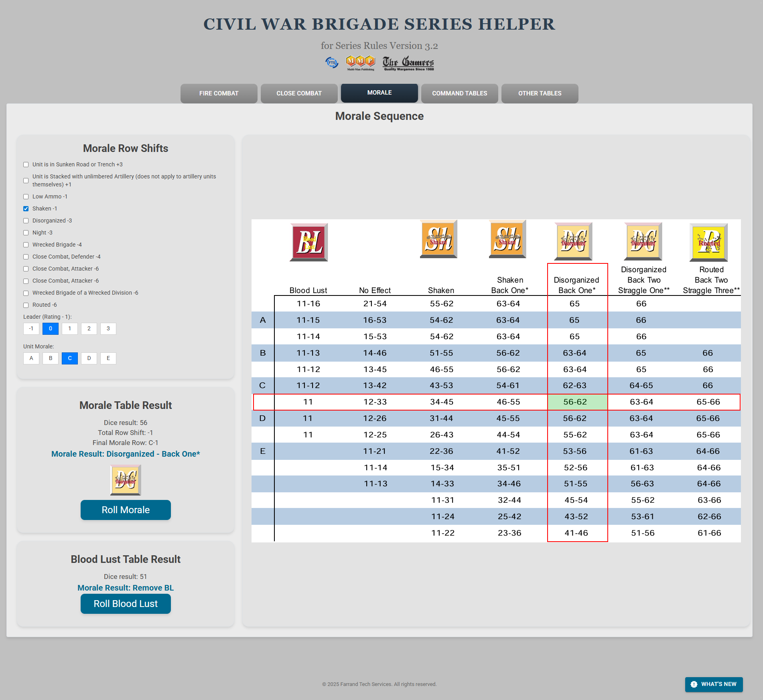763x700 pixels.
Task: Set leader rating to 1
Action: point(70,329)
